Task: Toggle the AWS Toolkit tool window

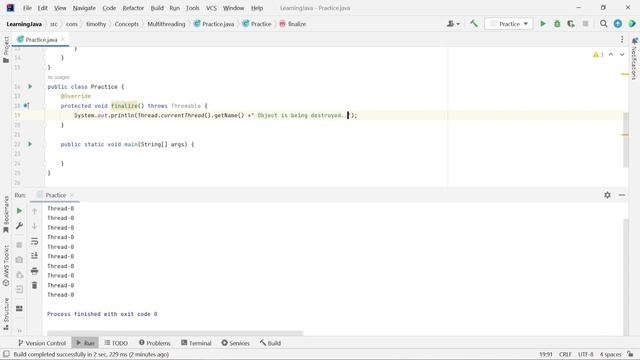Action: (x=6, y=266)
